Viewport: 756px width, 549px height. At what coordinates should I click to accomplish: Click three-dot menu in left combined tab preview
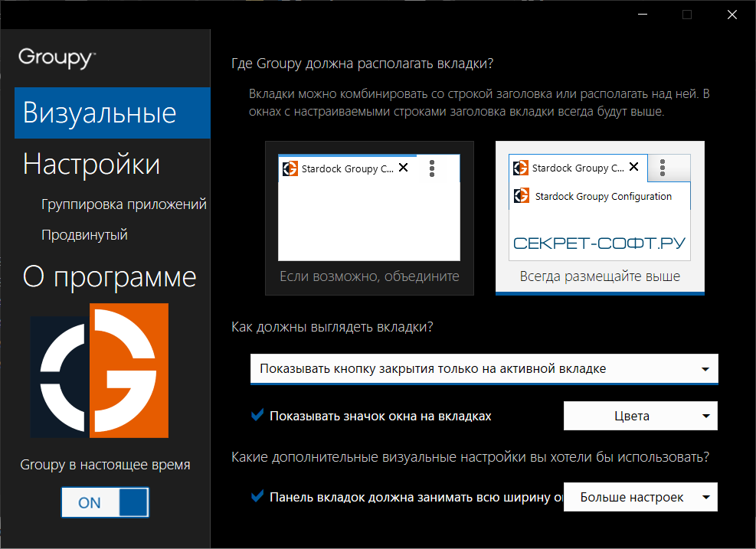tap(432, 168)
